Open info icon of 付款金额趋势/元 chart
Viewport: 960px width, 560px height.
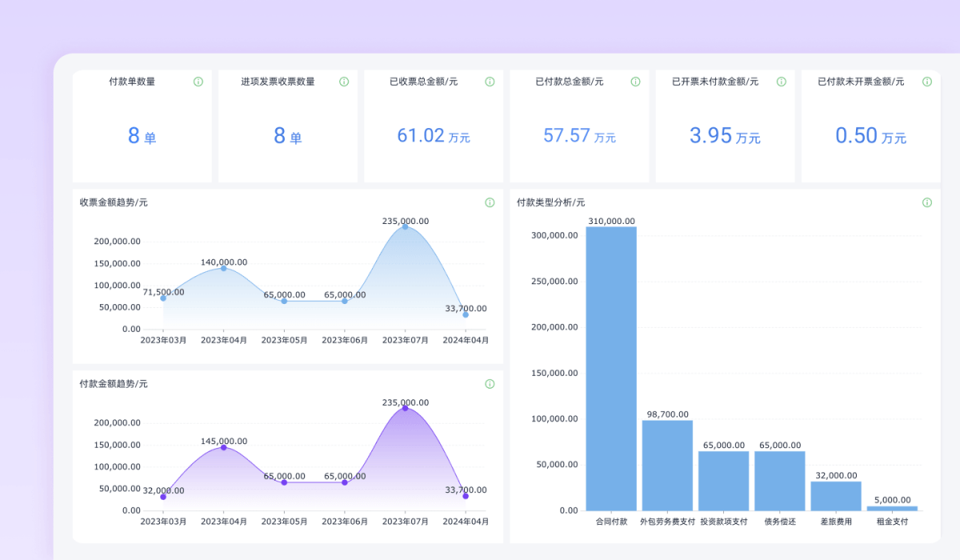pos(490,384)
